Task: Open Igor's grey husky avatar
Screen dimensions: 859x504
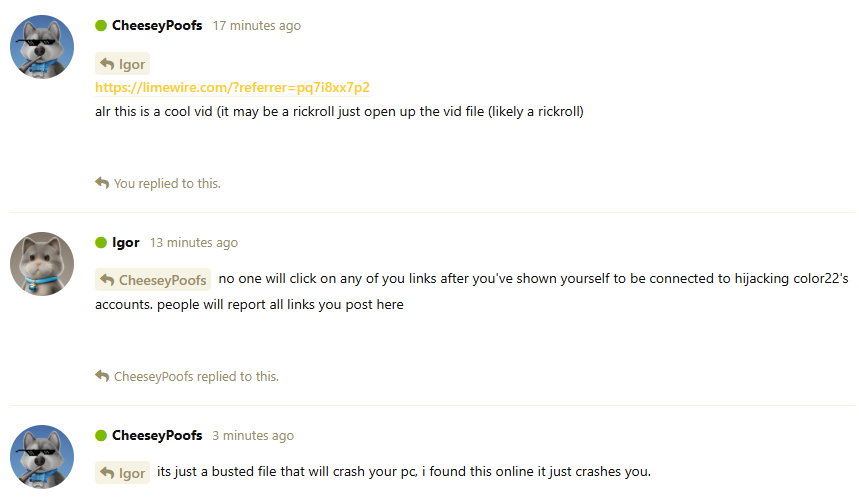Action: 42,264
